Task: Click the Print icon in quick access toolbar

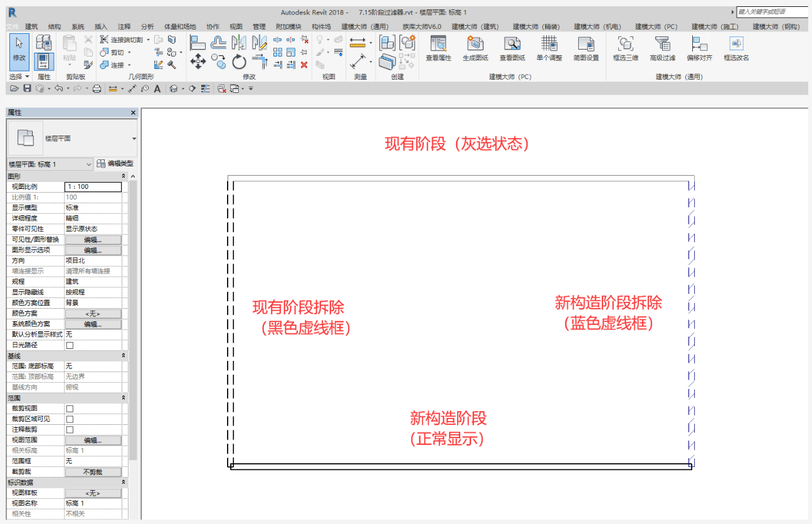Action: [97, 89]
